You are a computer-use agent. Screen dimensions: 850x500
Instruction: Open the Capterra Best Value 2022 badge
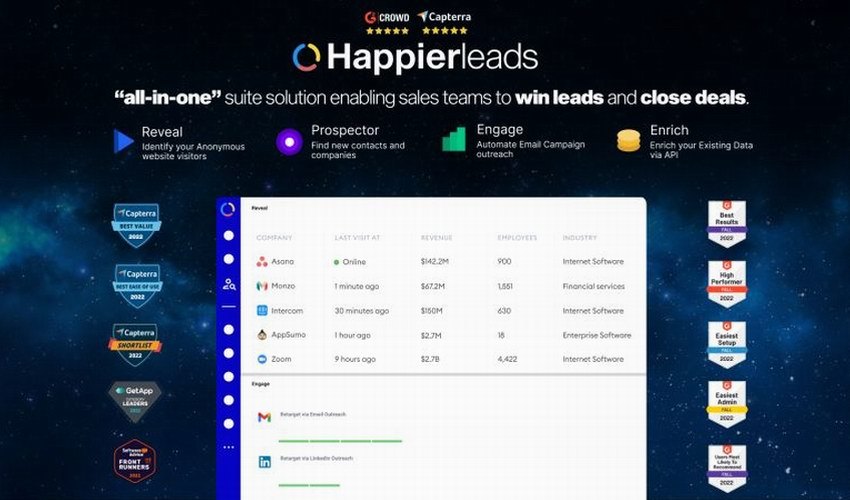(136, 225)
